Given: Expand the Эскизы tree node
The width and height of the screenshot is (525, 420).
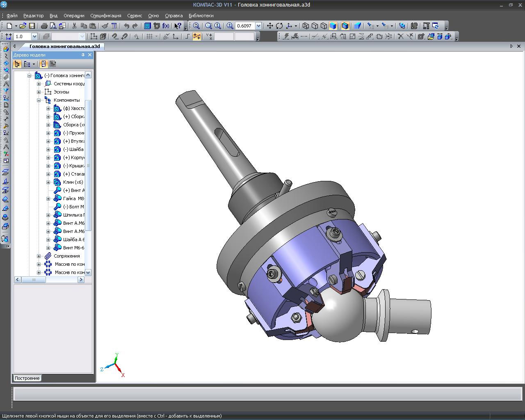Looking at the screenshot, I should click(39, 92).
